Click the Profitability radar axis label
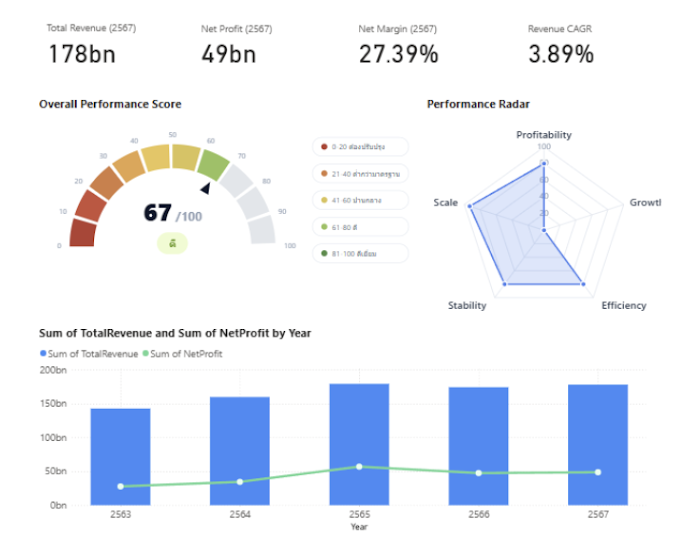Viewport: 700px width, 539px height. pyautogui.click(x=544, y=135)
